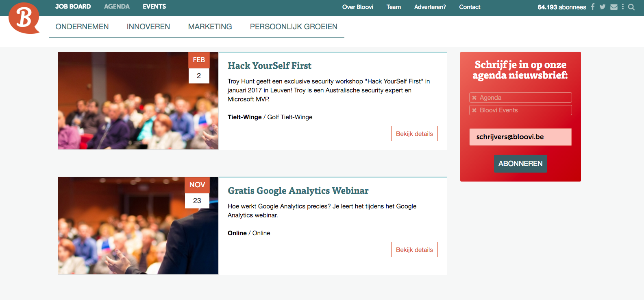This screenshot has height=300, width=644.
Task: Open the Team page
Action: tap(394, 7)
